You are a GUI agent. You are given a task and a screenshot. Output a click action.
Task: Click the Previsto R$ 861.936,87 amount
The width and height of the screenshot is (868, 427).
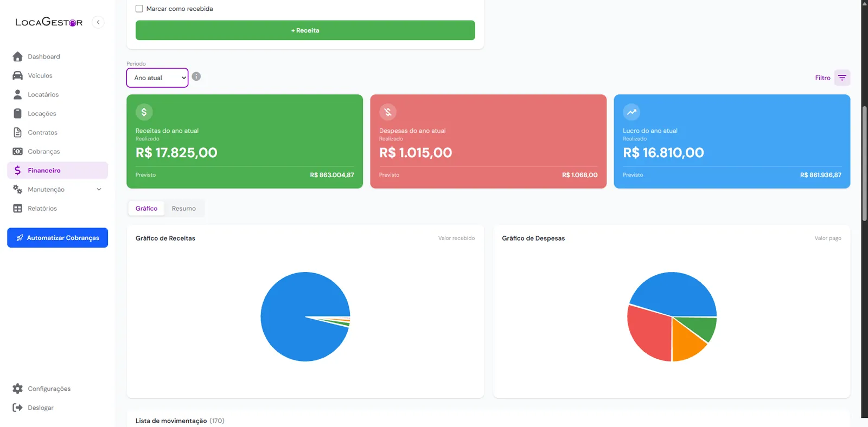point(821,175)
